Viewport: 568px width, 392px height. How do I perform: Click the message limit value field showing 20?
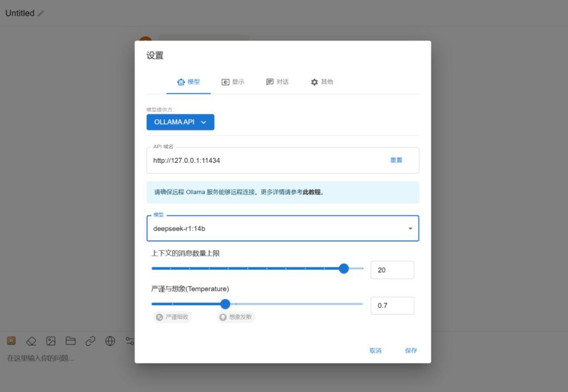(x=392, y=270)
